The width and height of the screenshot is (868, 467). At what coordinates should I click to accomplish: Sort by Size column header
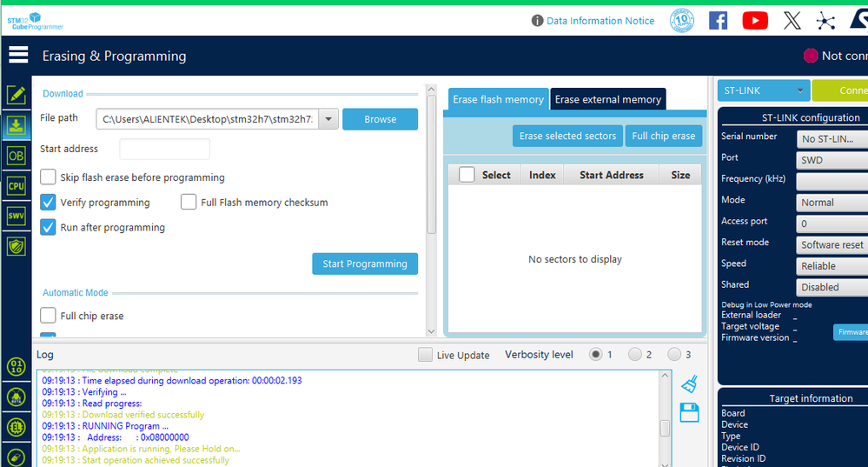[680, 175]
